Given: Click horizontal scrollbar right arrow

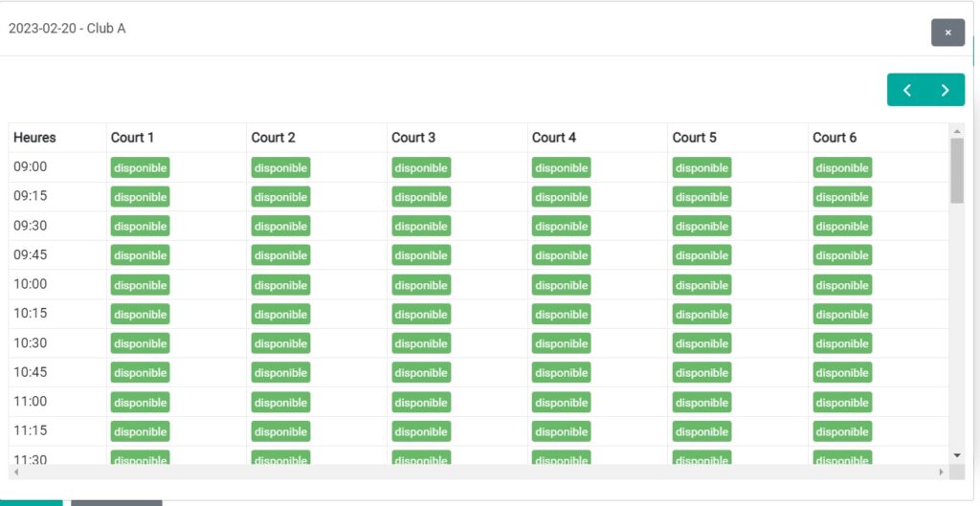Looking at the screenshot, I should point(942,473).
